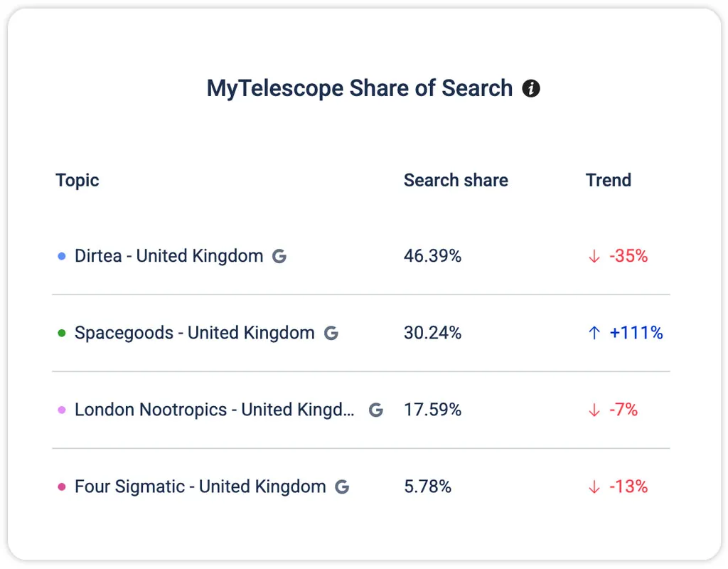The width and height of the screenshot is (728, 569).
Task: Click the Google icon next to Spacegoods
Action: point(331,333)
